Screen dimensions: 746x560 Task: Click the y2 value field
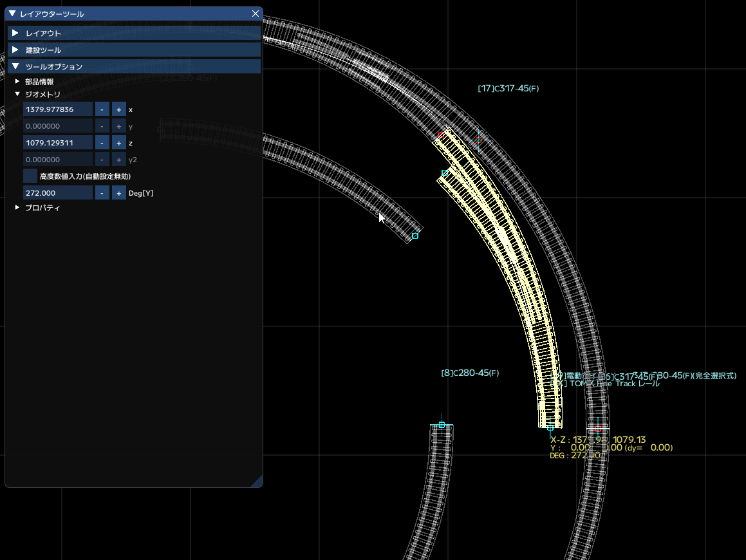click(x=58, y=160)
